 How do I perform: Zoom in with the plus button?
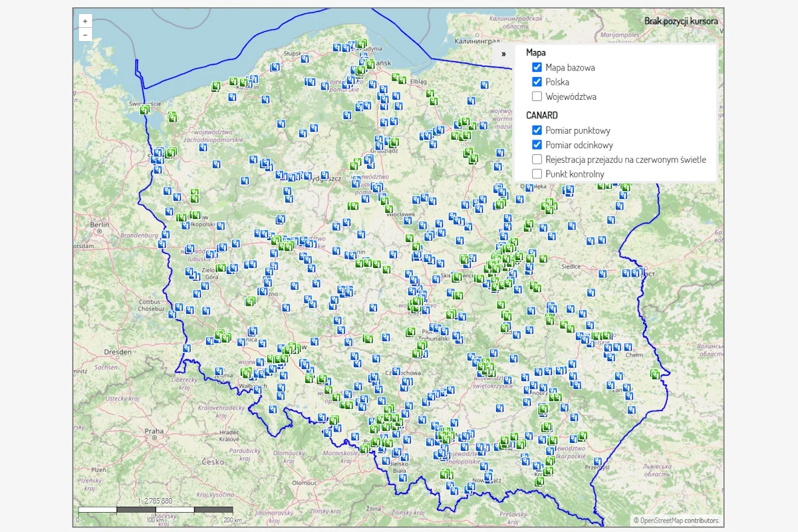pos(85,21)
